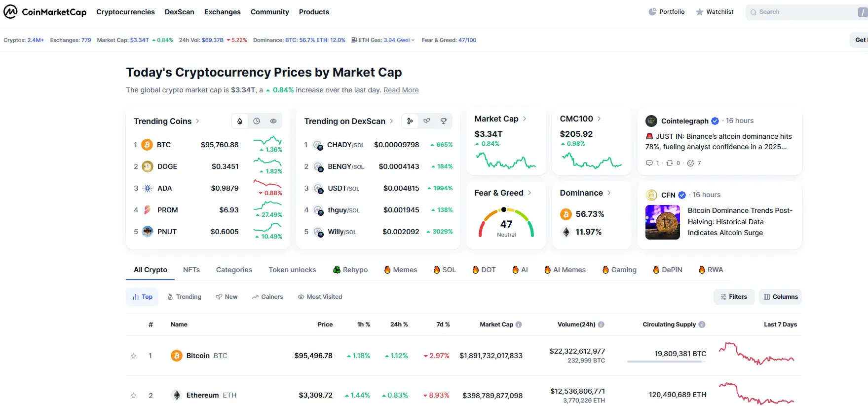Screen dimensions: 868x406
Task: Click the Read More link
Action: (x=401, y=90)
